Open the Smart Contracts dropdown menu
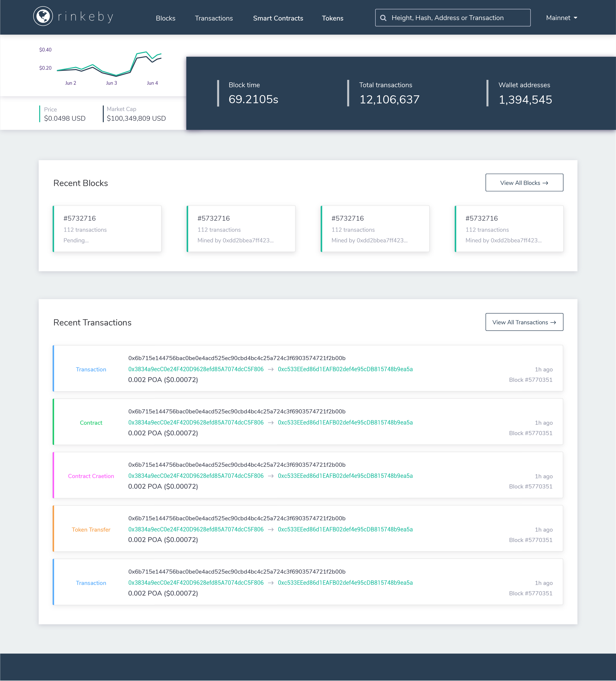The image size is (616, 681). tap(278, 18)
